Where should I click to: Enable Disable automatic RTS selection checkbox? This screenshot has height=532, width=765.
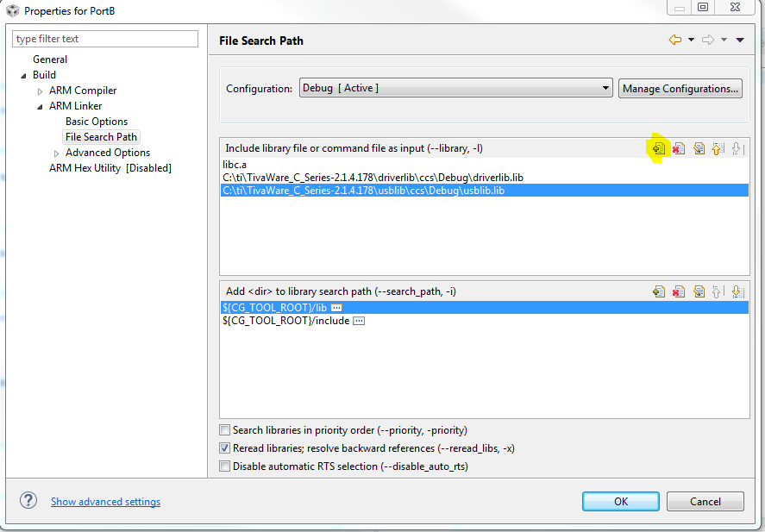click(224, 466)
